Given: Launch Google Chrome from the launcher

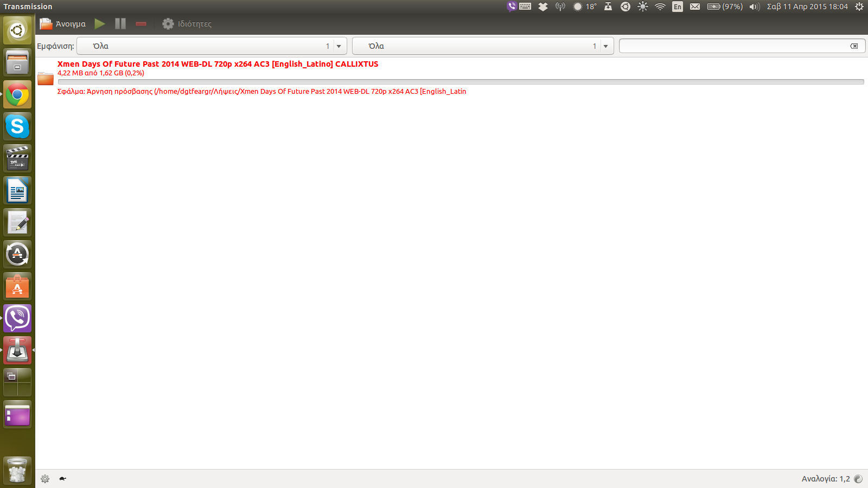Looking at the screenshot, I should point(17,94).
